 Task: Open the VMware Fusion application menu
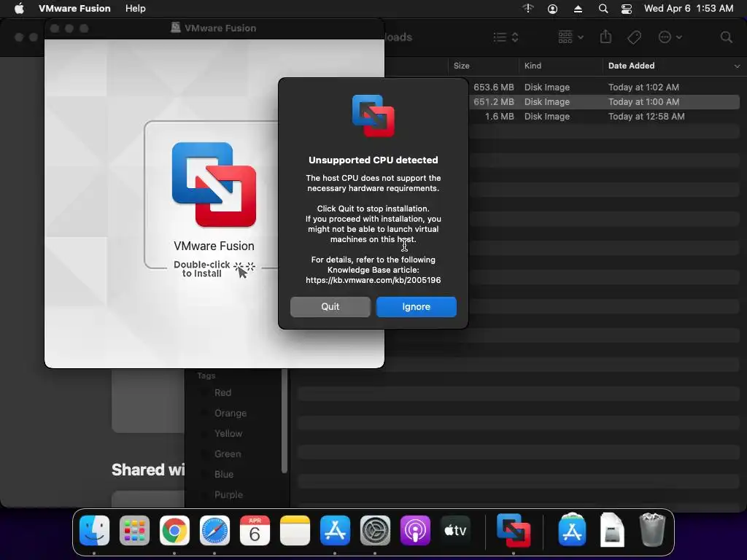pyautogui.click(x=74, y=8)
